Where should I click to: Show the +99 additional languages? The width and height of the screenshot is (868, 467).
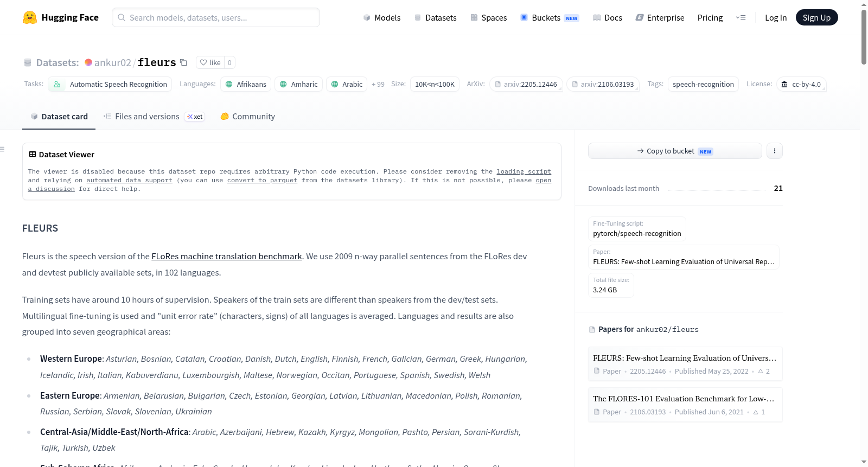coord(378,84)
